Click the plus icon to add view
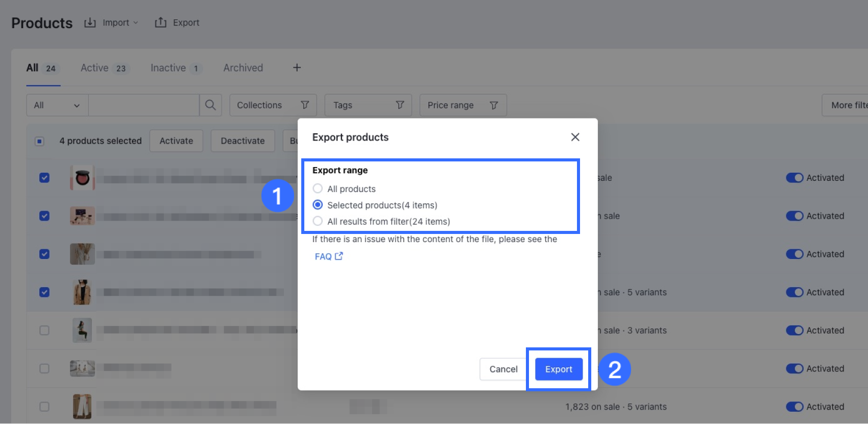The width and height of the screenshot is (868, 424). 297,68
